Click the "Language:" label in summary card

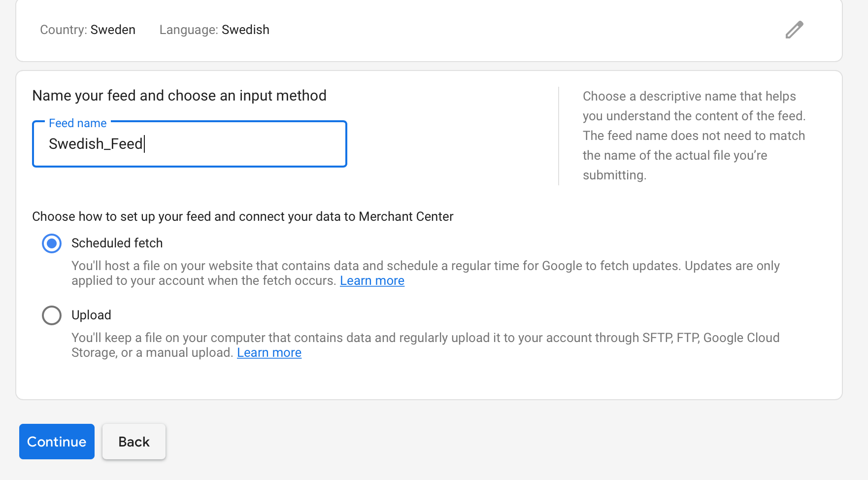[189, 30]
